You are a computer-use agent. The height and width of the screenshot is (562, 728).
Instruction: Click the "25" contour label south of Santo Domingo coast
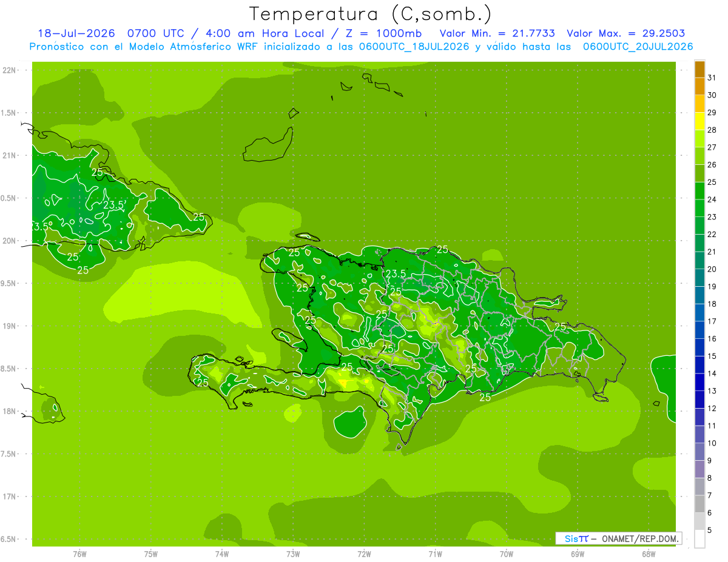point(485,398)
